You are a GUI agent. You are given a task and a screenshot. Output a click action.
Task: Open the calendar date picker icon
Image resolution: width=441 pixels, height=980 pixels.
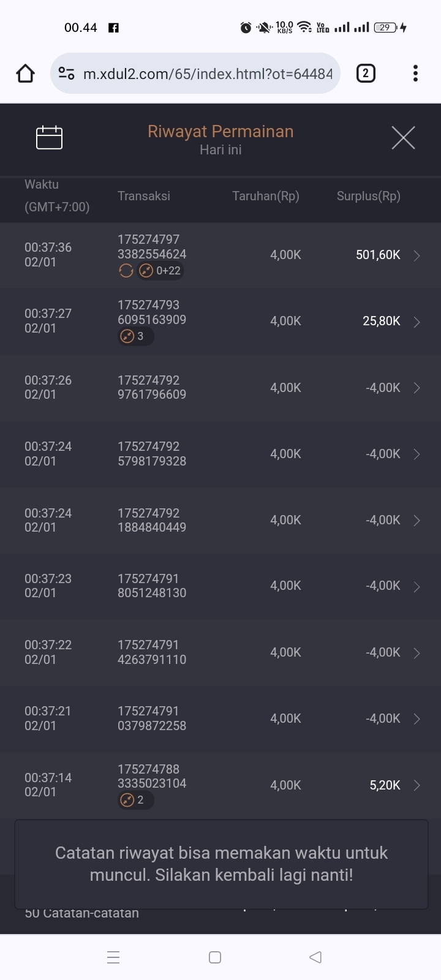click(x=49, y=137)
